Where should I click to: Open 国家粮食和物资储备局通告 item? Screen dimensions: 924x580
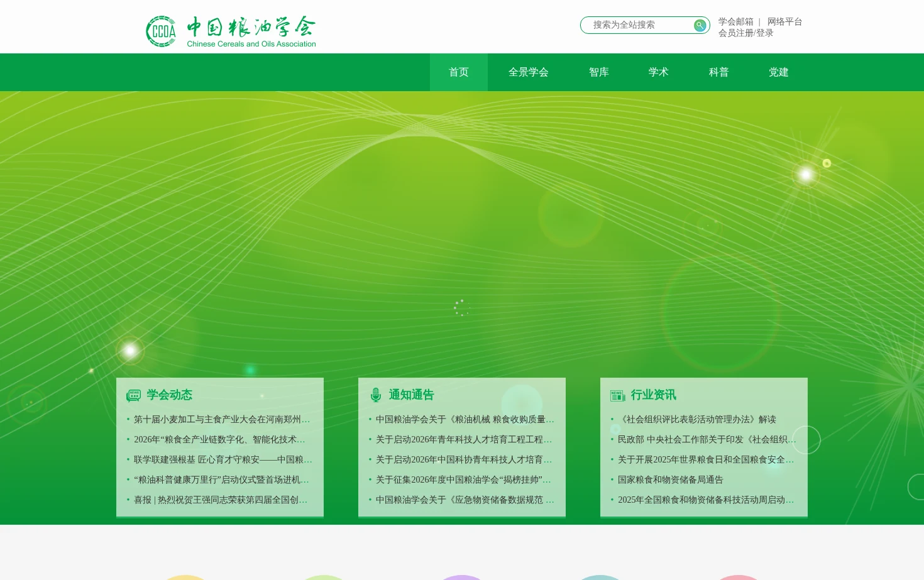[671, 479]
